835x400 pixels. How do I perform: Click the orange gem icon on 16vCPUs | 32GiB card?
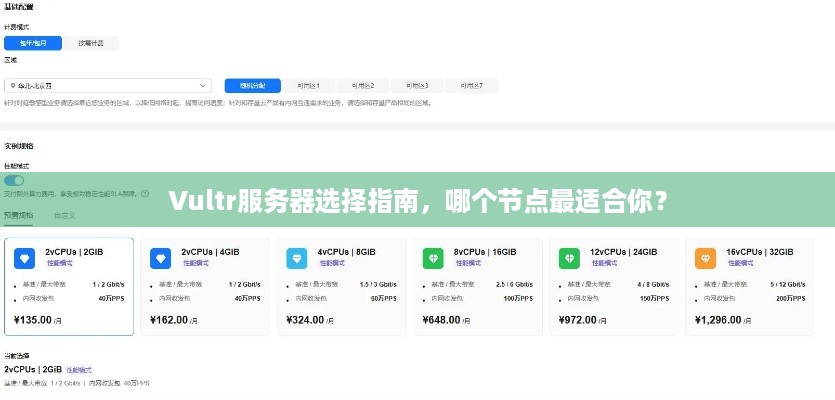click(x=706, y=258)
